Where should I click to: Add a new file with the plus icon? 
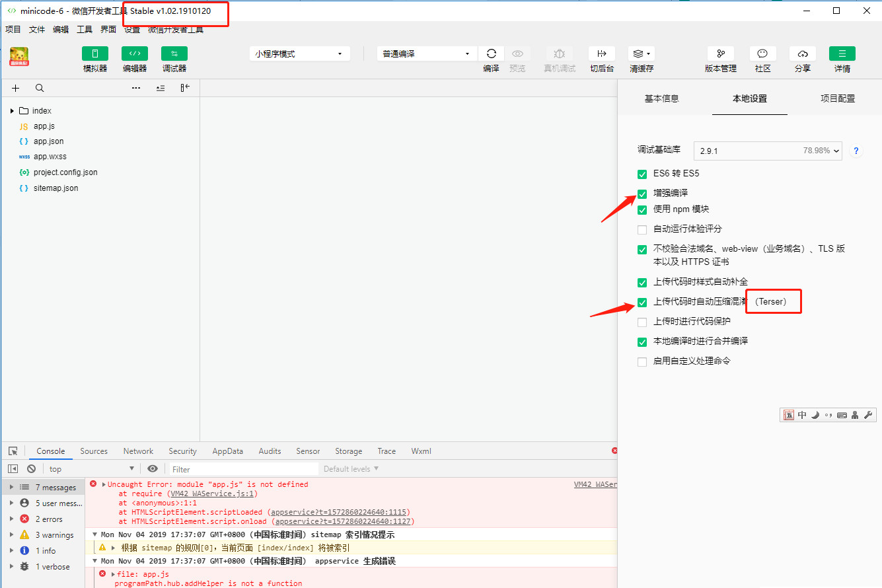[16, 88]
